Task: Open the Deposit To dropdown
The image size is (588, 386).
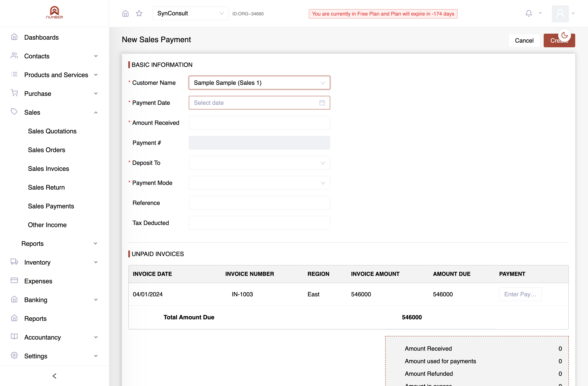Action: [259, 163]
